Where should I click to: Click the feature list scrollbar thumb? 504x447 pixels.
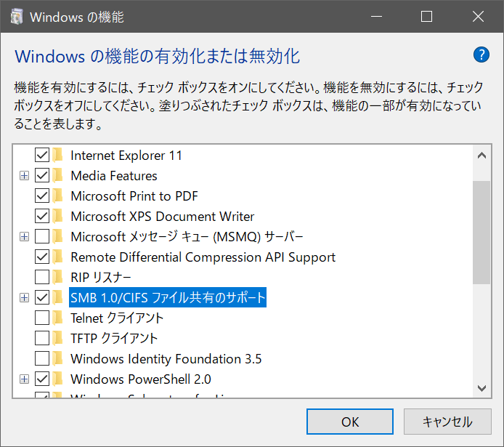click(x=481, y=232)
